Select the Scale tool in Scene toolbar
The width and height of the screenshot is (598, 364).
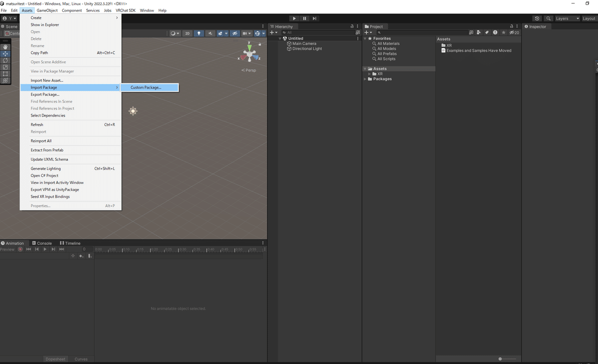click(x=5, y=67)
